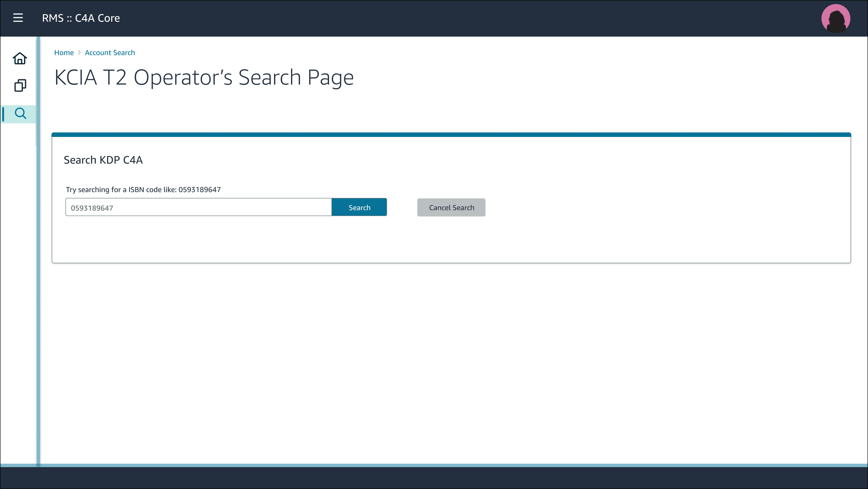Go to Home via sidebar house icon
The height and width of the screenshot is (489, 868).
pyautogui.click(x=20, y=58)
